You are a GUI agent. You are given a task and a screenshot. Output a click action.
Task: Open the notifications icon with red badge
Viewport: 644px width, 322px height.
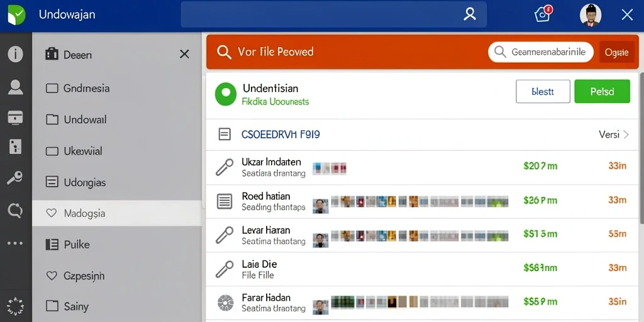[543, 14]
